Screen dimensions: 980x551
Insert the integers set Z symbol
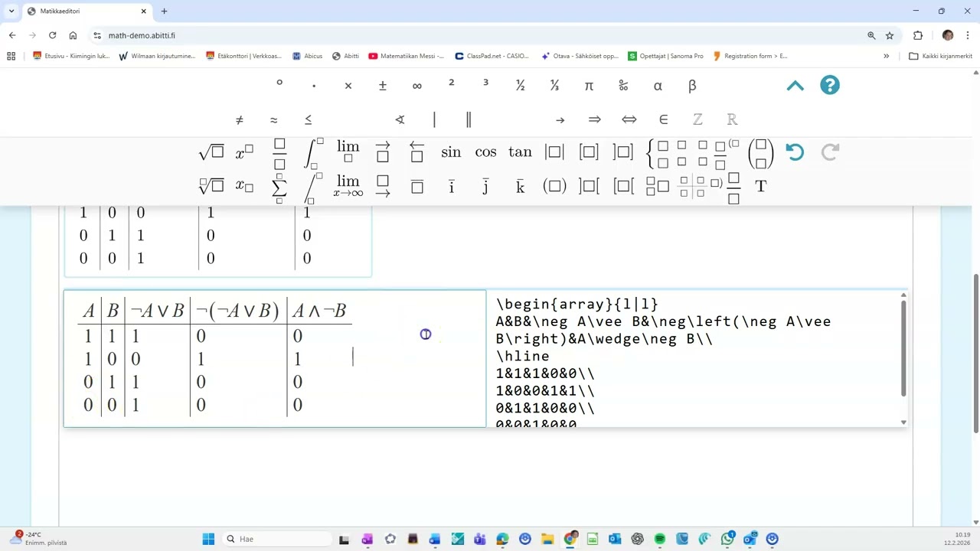[x=697, y=119]
